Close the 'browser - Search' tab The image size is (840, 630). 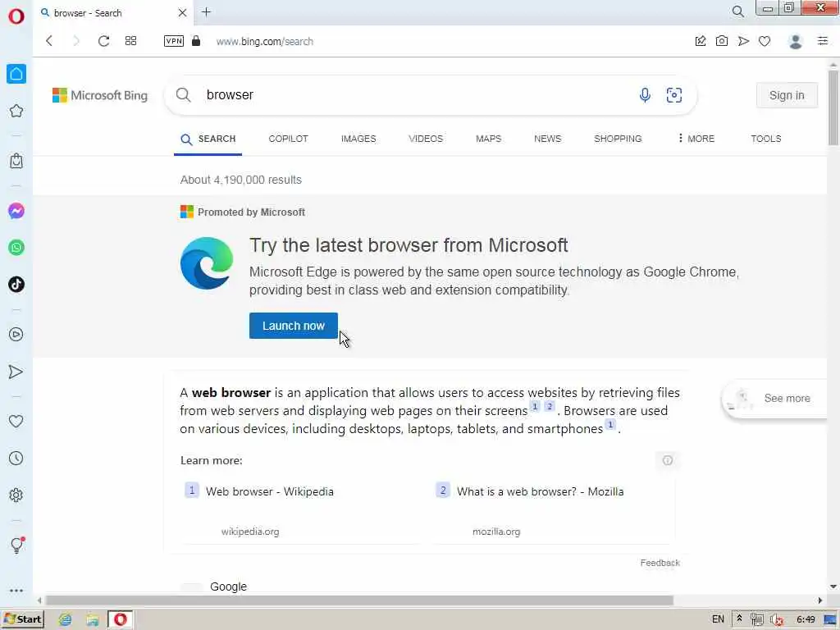tap(182, 13)
